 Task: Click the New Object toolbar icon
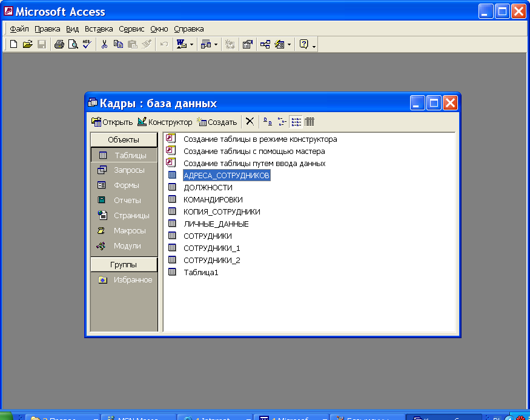point(279,44)
